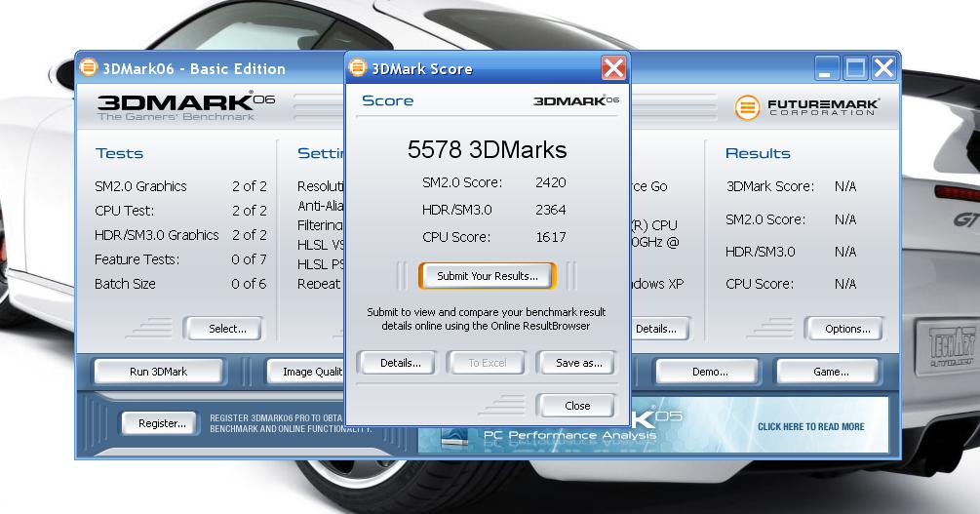Image resolution: width=980 pixels, height=514 pixels.
Task: Open Details in the Score dialog
Action: [396, 363]
